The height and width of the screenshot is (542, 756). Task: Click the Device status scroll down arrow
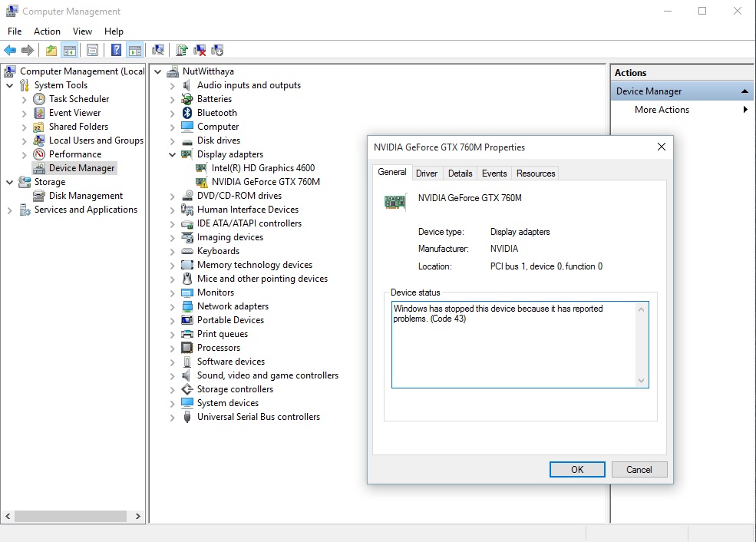pyautogui.click(x=641, y=381)
